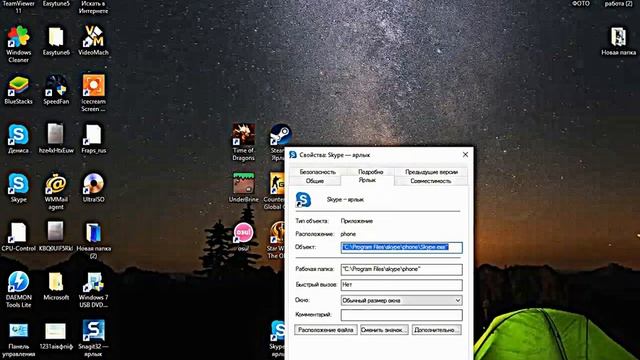
Task: Close the Skype properties dialog
Action: tap(465, 155)
